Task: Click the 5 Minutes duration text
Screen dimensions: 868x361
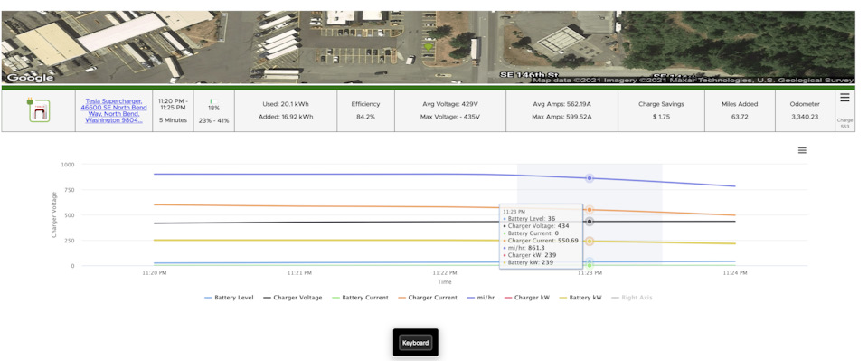Action: point(173,120)
